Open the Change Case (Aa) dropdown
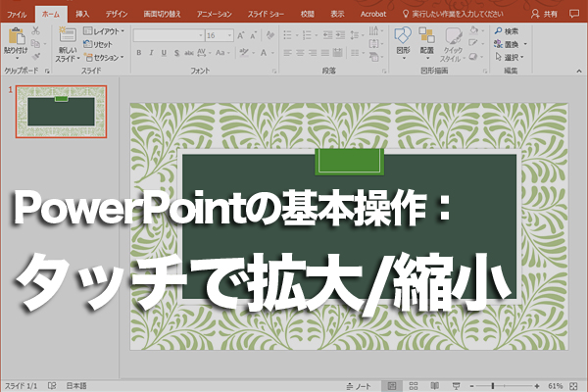Image resolution: width=588 pixels, height=392 pixels. [x=222, y=53]
